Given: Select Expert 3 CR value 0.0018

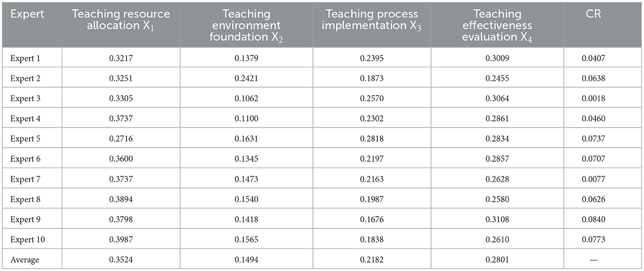Looking at the screenshot, I should 602,98.
